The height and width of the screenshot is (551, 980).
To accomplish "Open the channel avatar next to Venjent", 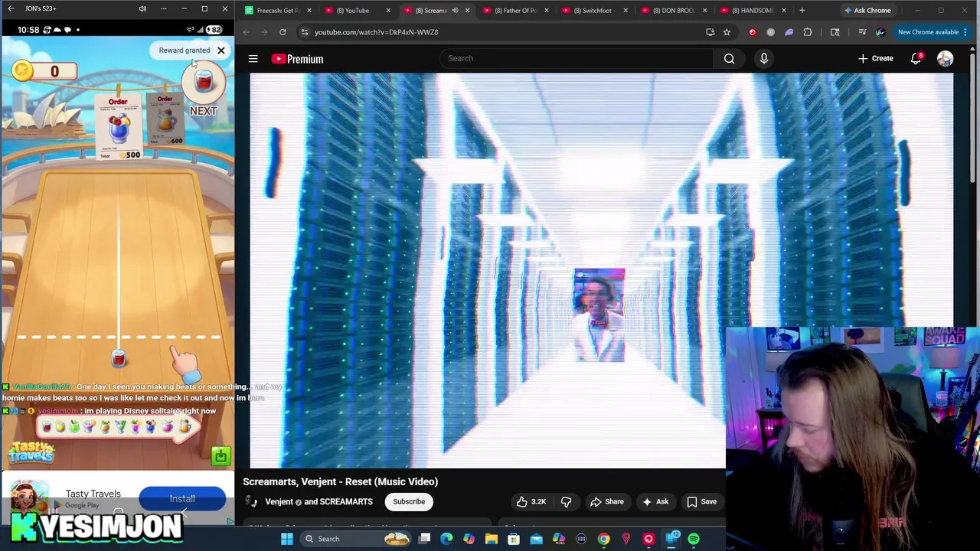I will point(250,501).
